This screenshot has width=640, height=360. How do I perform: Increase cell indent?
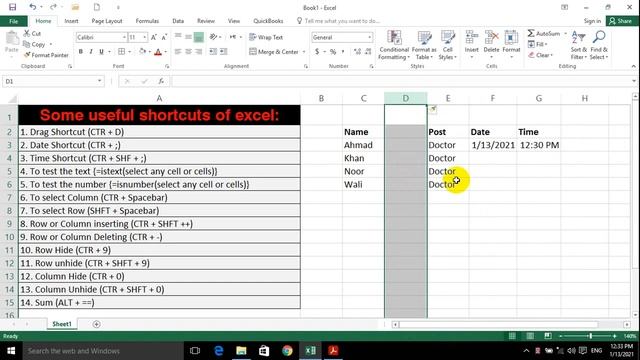[223, 51]
